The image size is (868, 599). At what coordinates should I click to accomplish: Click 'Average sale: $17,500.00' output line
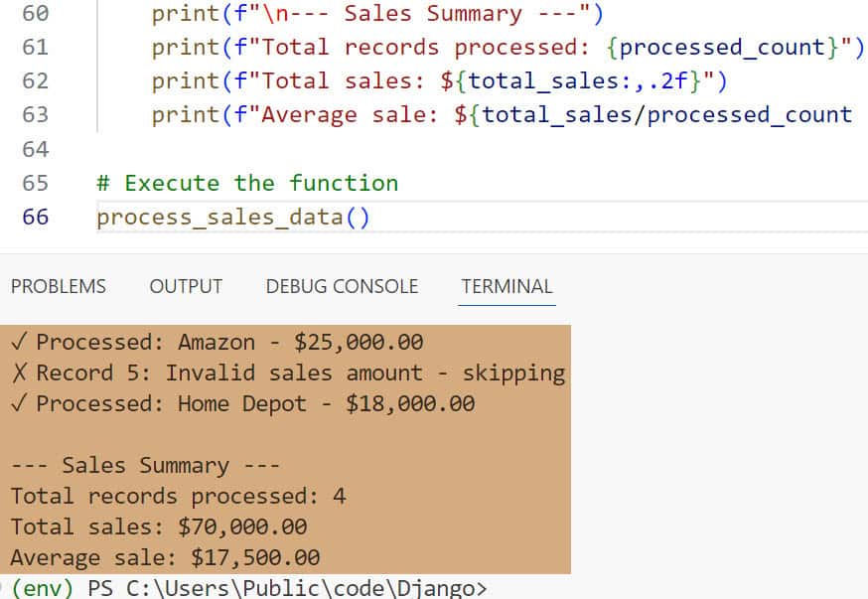point(166,557)
